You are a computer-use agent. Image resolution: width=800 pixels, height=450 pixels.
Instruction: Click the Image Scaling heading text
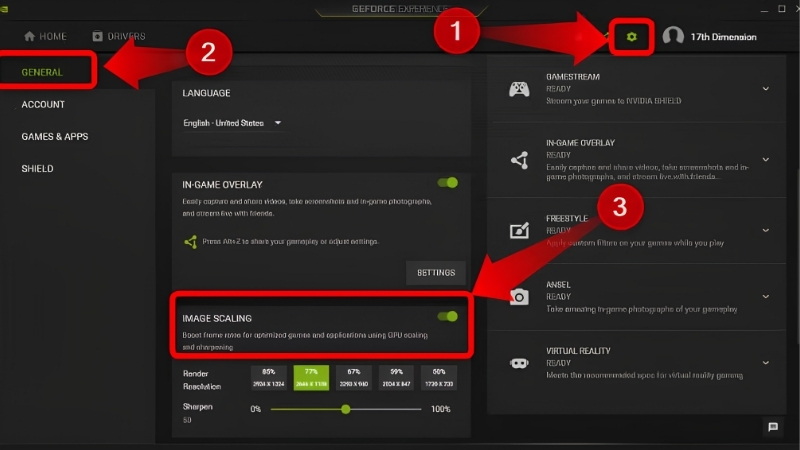click(x=217, y=318)
